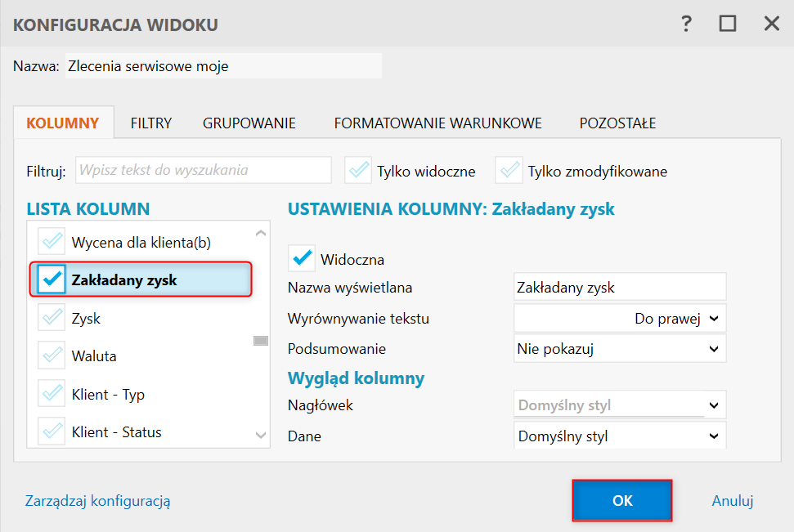Switch to the FILTRY tab
This screenshot has height=532, width=794.
pos(151,123)
